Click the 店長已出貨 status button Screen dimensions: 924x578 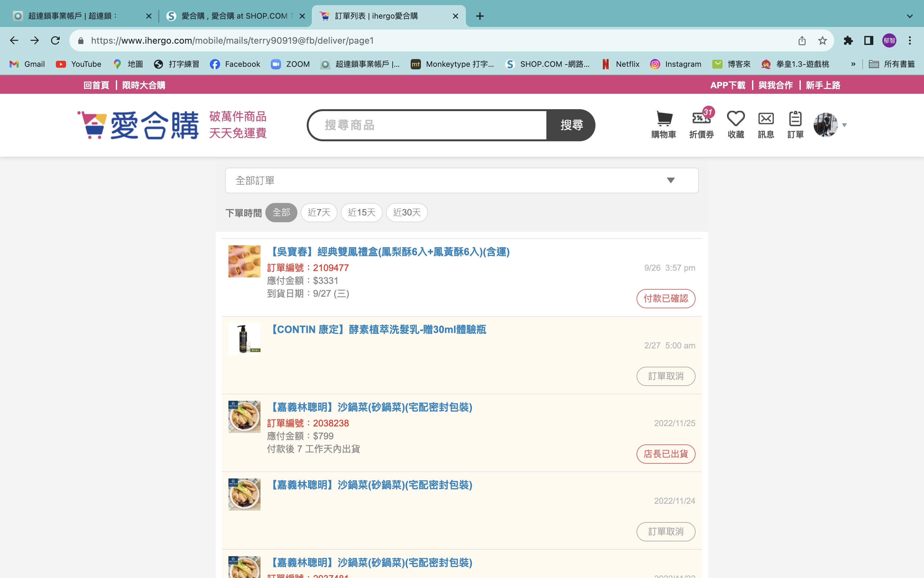(666, 454)
